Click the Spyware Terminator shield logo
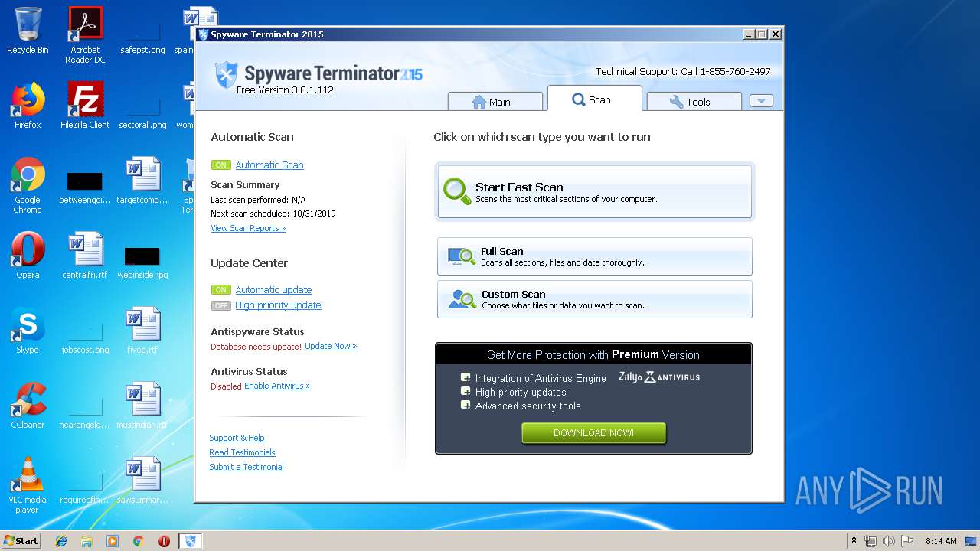The width and height of the screenshot is (980, 551). click(x=226, y=75)
